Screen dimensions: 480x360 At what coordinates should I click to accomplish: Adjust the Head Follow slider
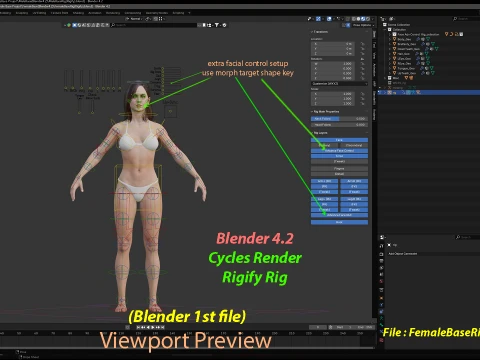(339, 125)
